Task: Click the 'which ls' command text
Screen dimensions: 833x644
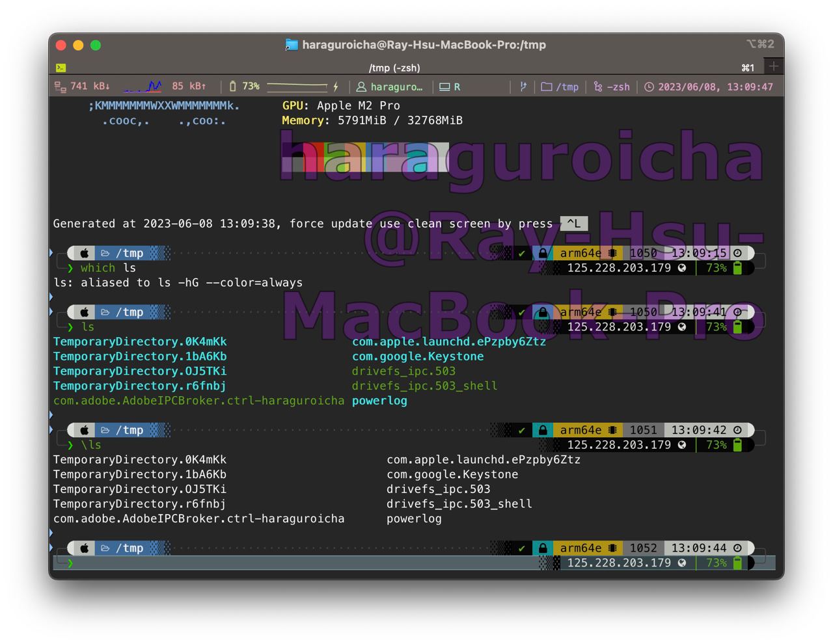Action: [x=108, y=268]
